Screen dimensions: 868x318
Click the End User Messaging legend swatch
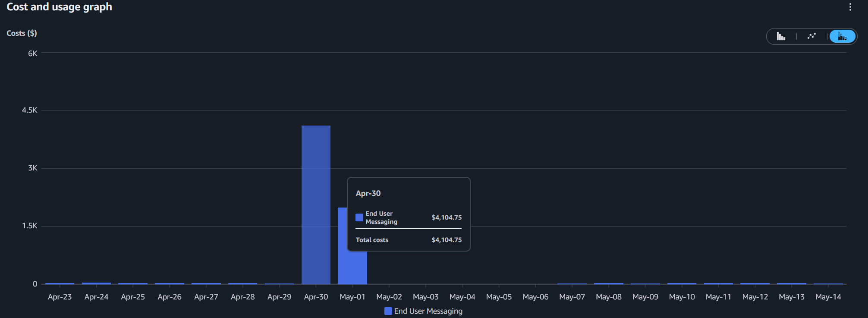click(388, 311)
